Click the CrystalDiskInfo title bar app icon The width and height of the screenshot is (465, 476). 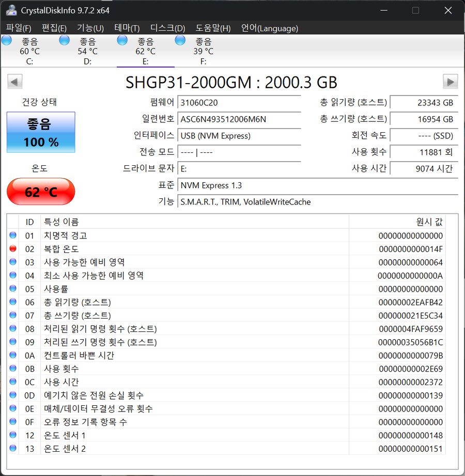[x=11, y=10]
